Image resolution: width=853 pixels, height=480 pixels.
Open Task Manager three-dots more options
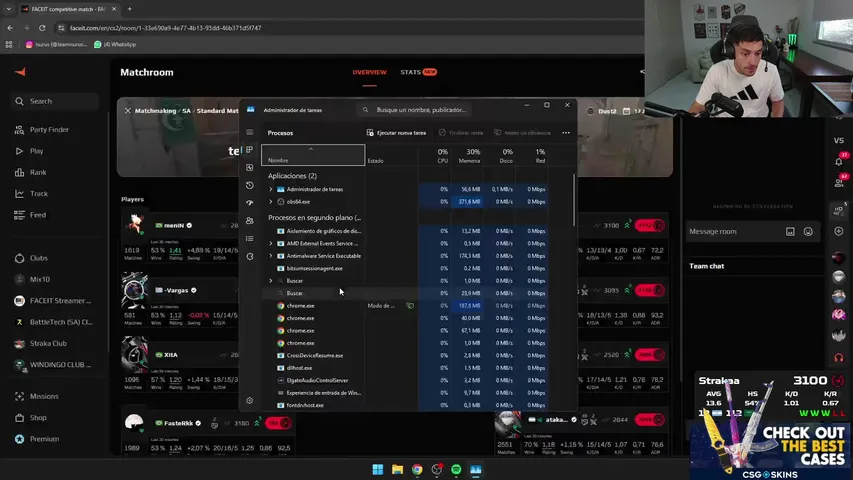566,133
